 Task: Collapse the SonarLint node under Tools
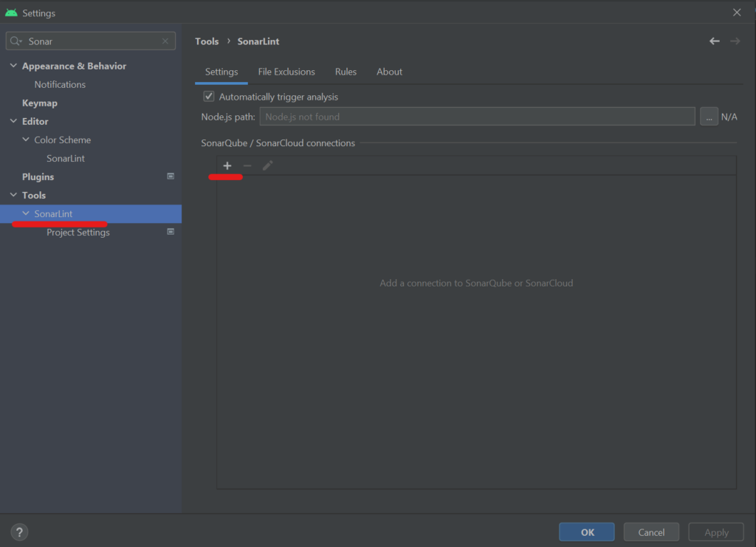click(26, 213)
